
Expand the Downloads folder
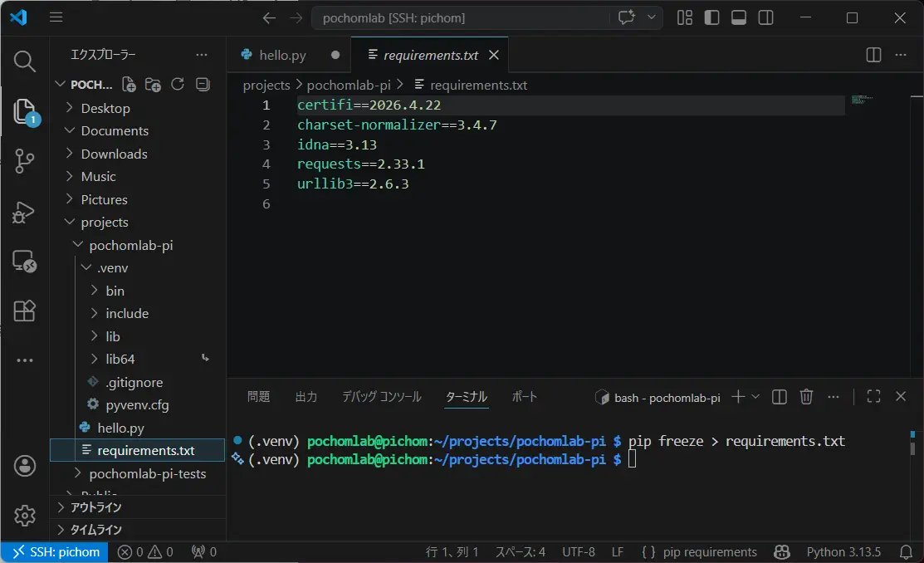[114, 154]
